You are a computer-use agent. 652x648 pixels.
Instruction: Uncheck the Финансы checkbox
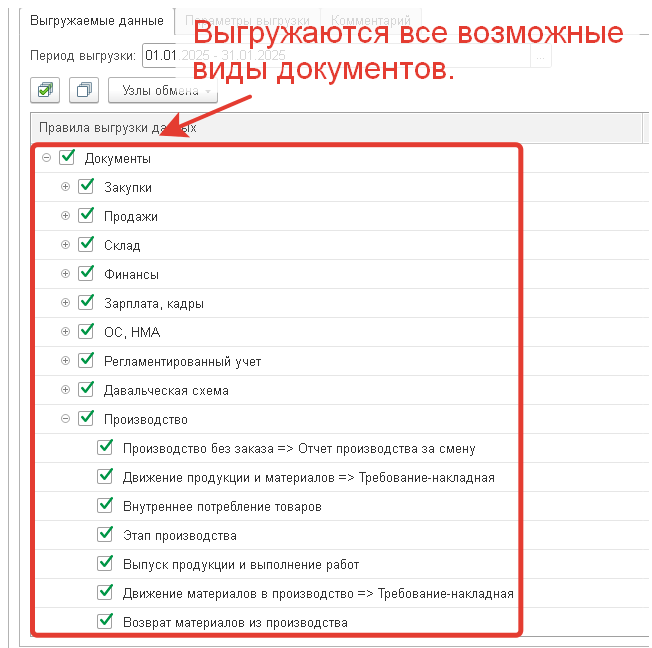(86, 273)
